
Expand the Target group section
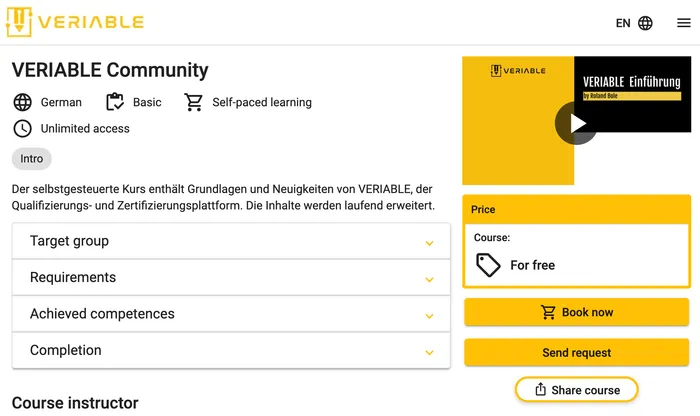(x=231, y=241)
